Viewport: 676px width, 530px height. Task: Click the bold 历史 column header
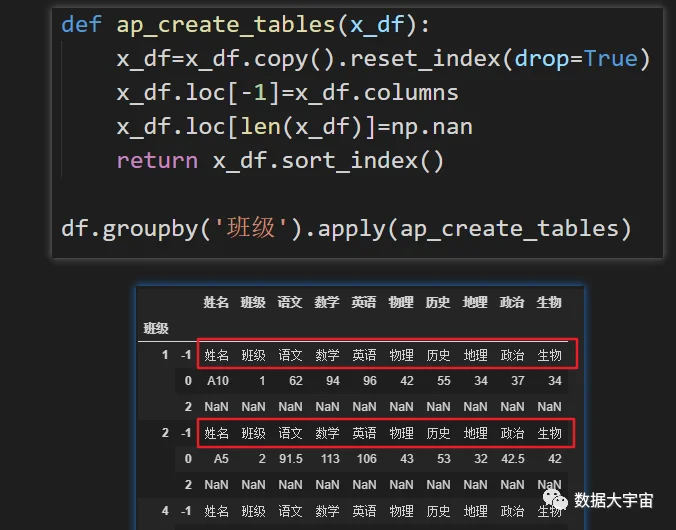click(438, 302)
